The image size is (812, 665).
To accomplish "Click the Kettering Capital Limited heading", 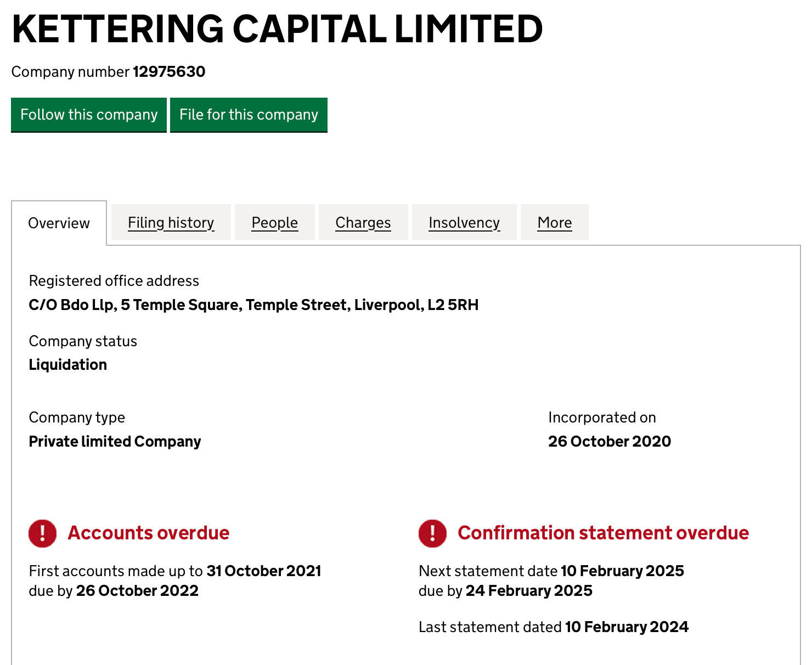I will coord(277,29).
